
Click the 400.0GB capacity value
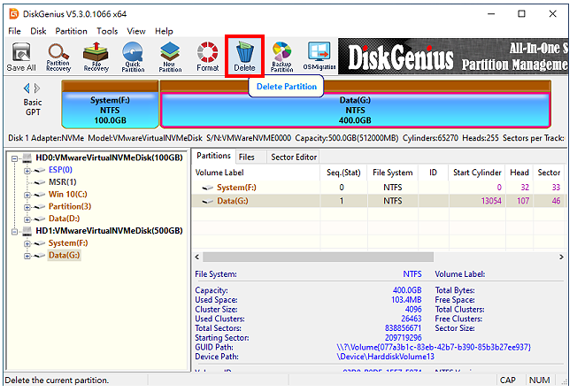click(x=407, y=290)
